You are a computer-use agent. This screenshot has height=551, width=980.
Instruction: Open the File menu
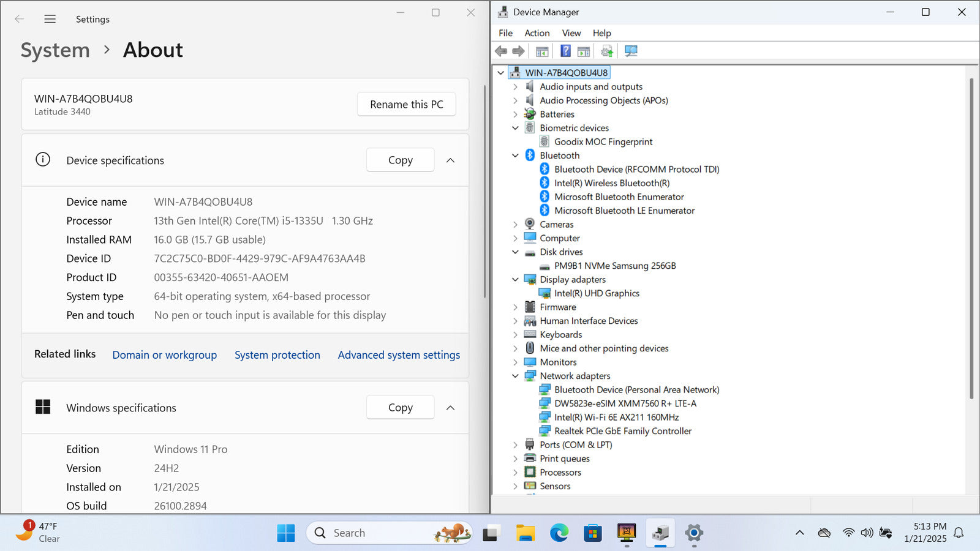(x=505, y=33)
